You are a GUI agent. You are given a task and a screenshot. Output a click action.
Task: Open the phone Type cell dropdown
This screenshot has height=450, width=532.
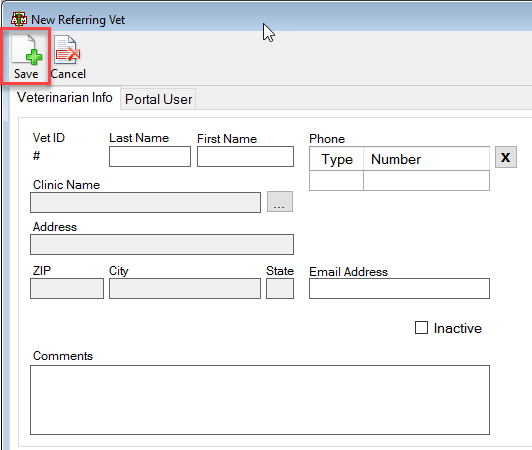click(336, 181)
